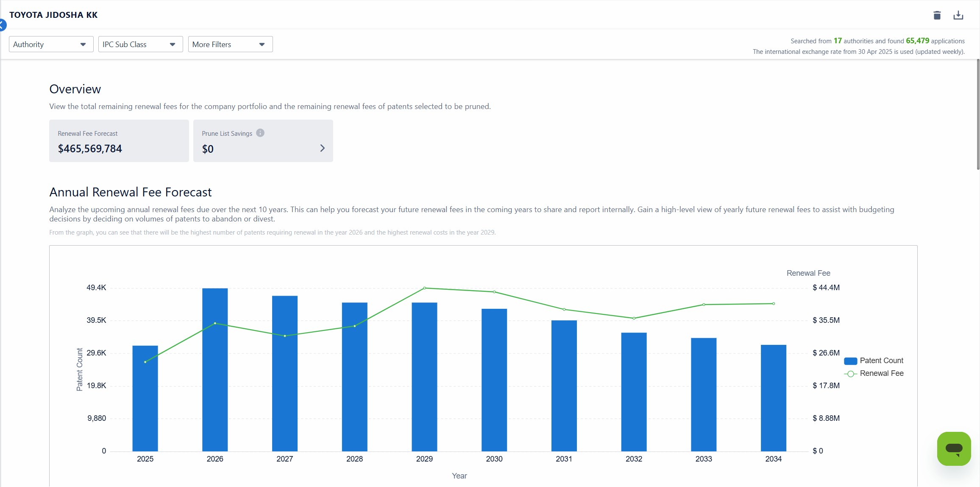The width and height of the screenshot is (980, 487).
Task: Toggle Patent Count legend item
Action: [881, 361]
